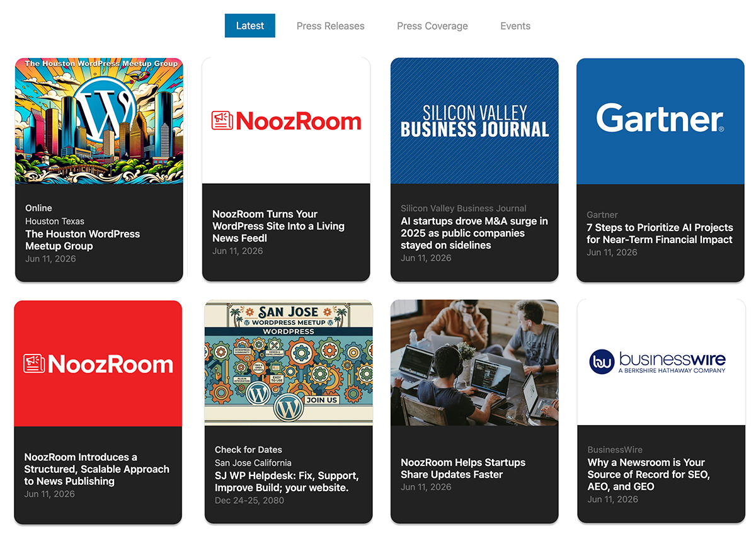Open the white NoozRoom logo on red image
Viewport: 756px width, 539px height.
[98, 363]
